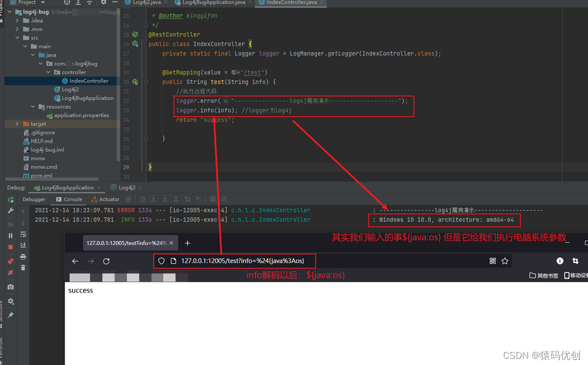Bookmark this page with star icon
This screenshot has height=365, width=588.
point(505,261)
